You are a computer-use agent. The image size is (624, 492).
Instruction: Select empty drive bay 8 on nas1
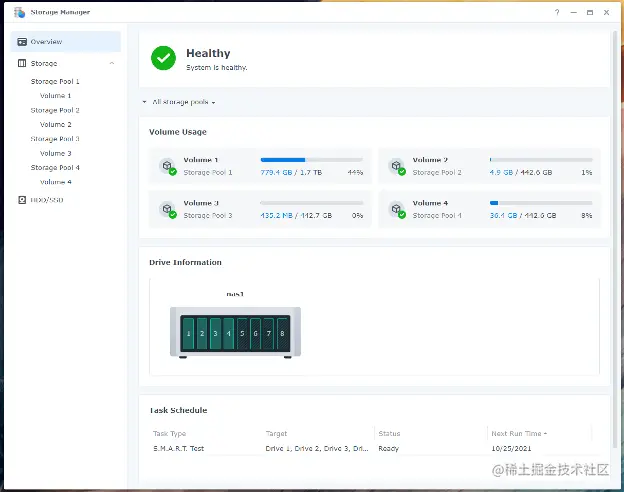pyautogui.click(x=282, y=334)
